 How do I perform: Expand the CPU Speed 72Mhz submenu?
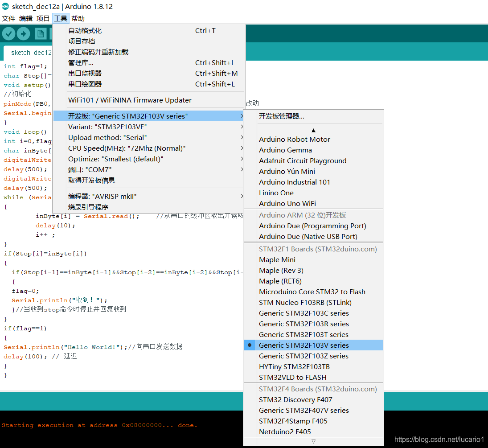pos(149,148)
